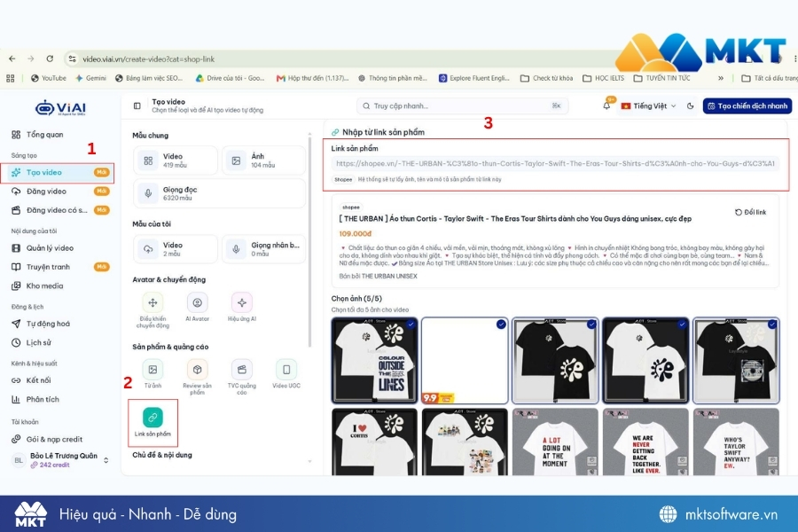Open the YouTube bookmark
This screenshot has width=798, height=532.
tap(49, 78)
